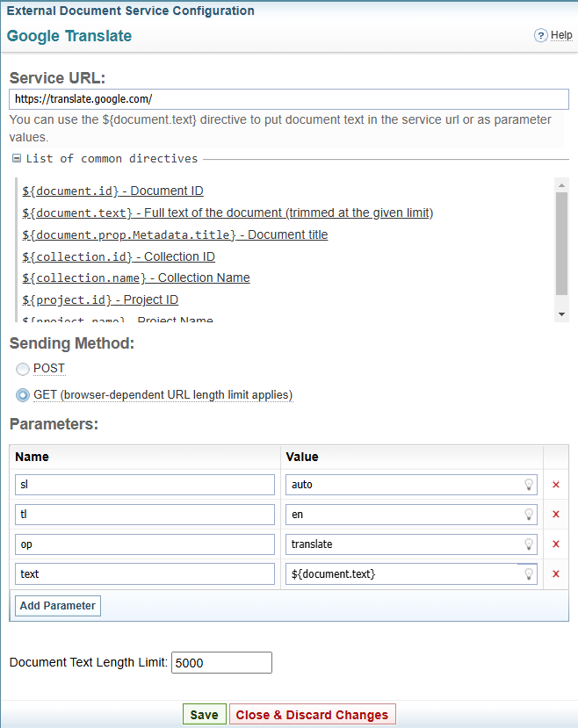Remove the 'op' parameter row
The width and height of the screenshot is (578, 728).
click(x=555, y=544)
